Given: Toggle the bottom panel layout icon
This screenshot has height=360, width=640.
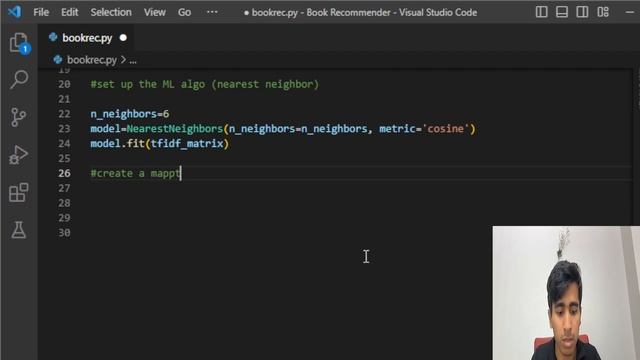Looking at the screenshot, I should pos(562,12).
